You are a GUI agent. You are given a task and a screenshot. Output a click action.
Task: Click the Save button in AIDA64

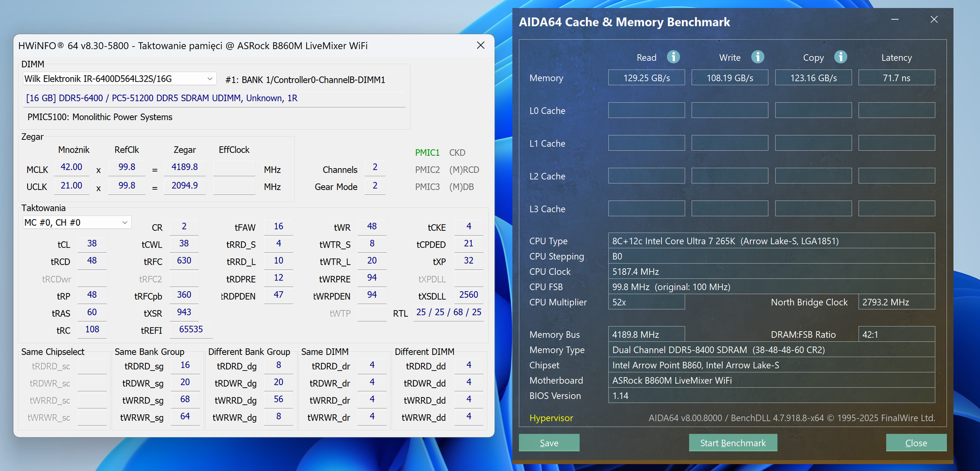click(x=549, y=443)
